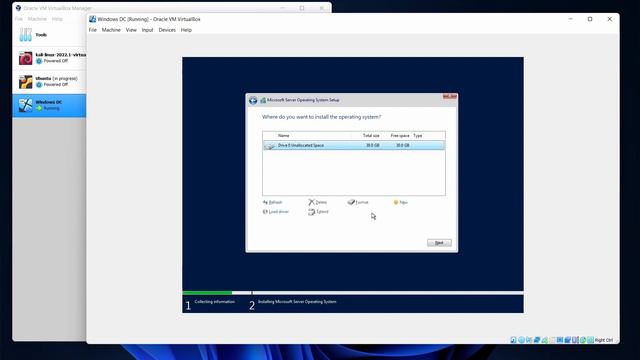The height and width of the screenshot is (360, 640).
Task: Click the Load driver disc icon
Action: 265,211
